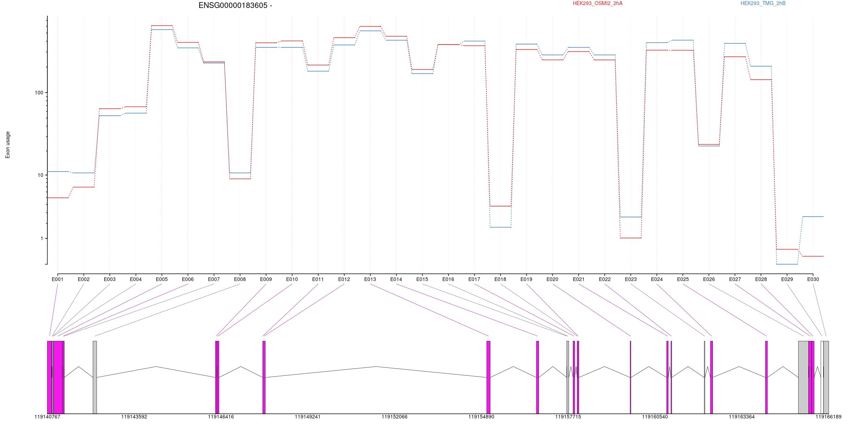Click exon label E003
Image resolution: width=868 pixels, height=434 pixels.
(110, 279)
